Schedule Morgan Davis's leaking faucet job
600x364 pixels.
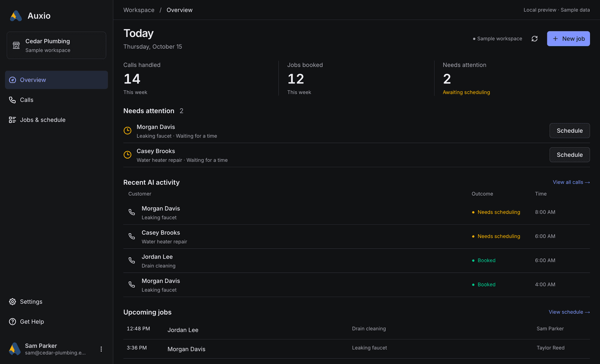click(569, 131)
